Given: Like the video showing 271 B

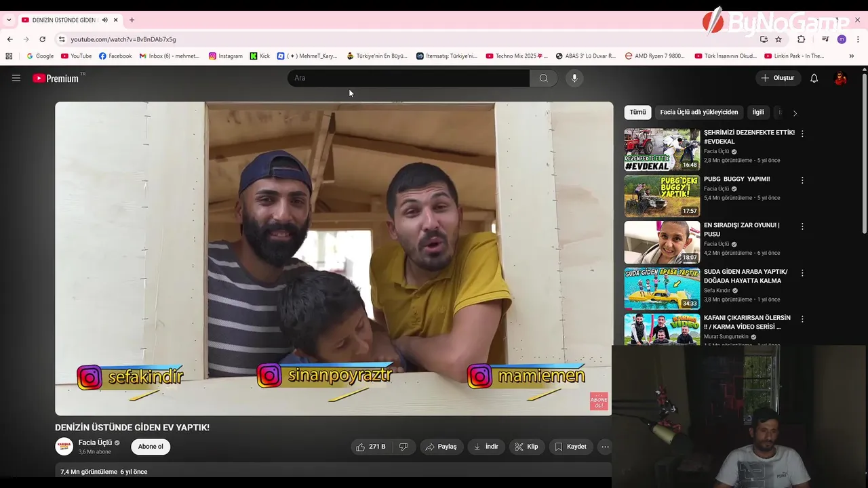Looking at the screenshot, I should (x=370, y=447).
